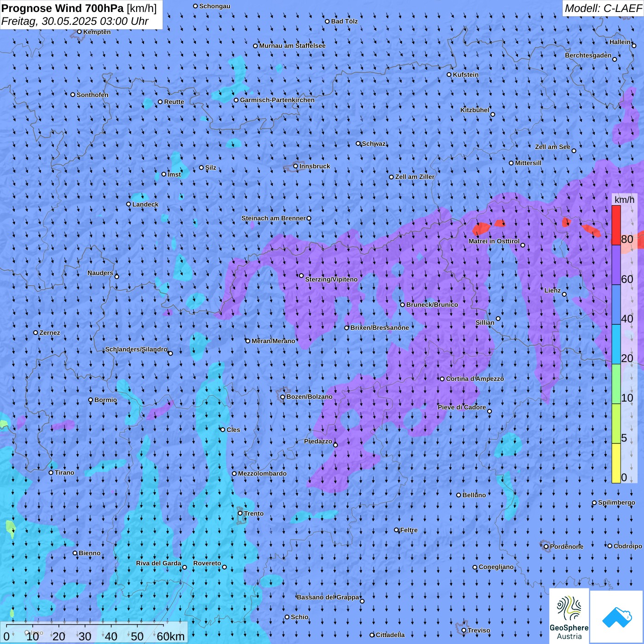Click the Lienz city marker
The image size is (644, 644).
click(564, 294)
